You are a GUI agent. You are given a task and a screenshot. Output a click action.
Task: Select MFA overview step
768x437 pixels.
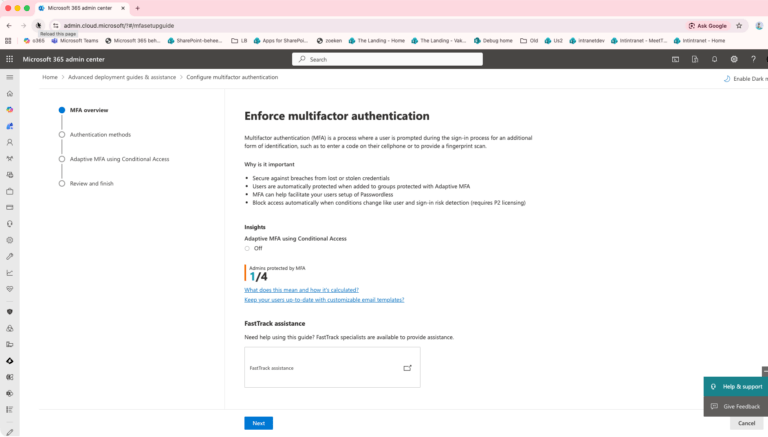[89, 110]
